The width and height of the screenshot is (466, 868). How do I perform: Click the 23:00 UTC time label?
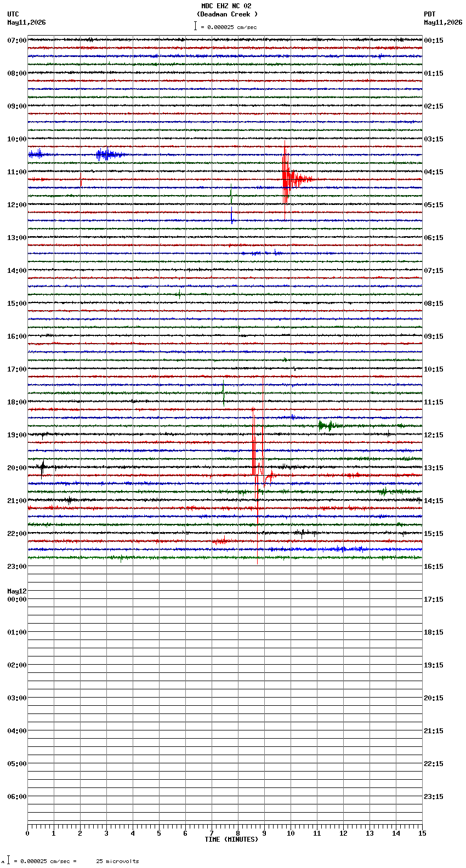pos(17,567)
